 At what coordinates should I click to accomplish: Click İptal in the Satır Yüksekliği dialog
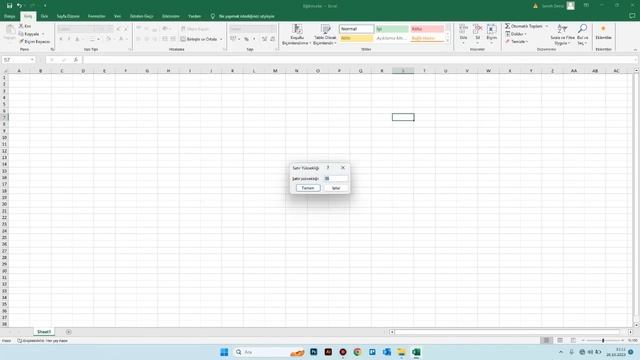pos(336,188)
